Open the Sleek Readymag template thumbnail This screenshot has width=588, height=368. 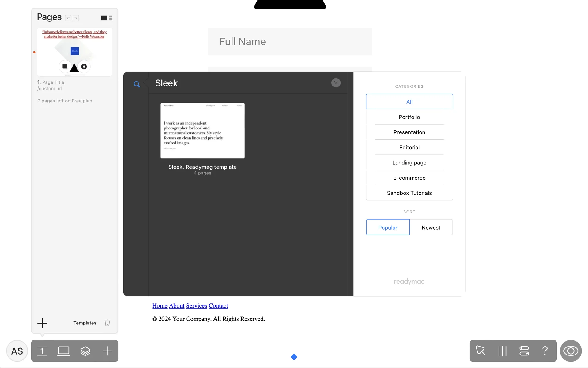[202, 131]
